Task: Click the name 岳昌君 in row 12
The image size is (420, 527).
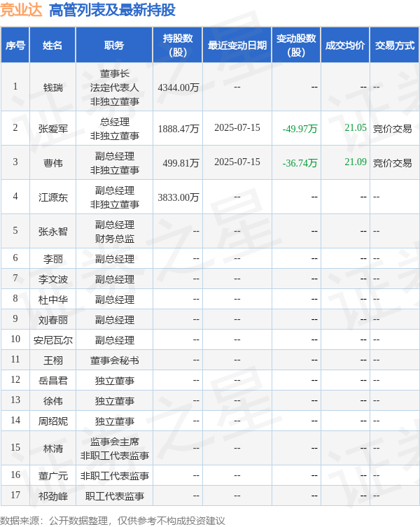Action: [52, 381]
